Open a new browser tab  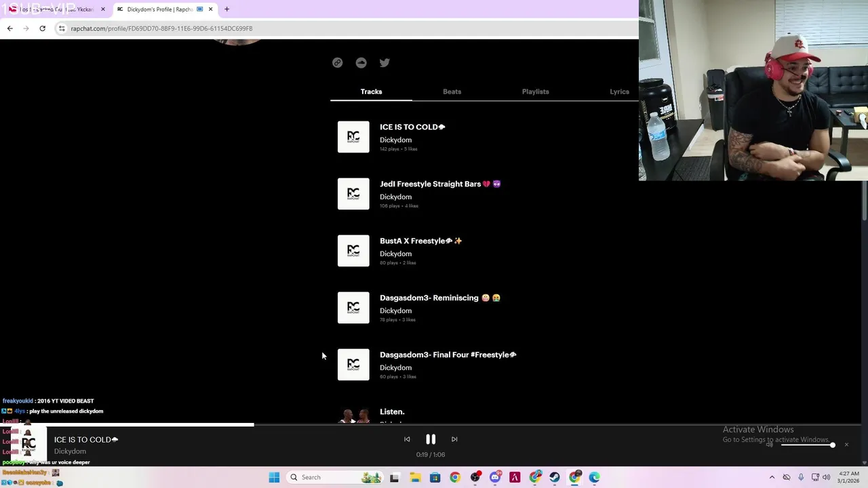[226, 9]
